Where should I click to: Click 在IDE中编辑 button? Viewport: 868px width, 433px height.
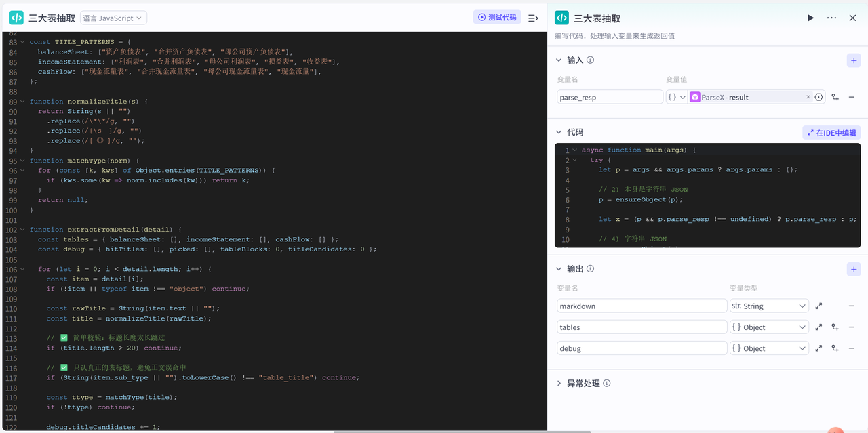coord(831,133)
